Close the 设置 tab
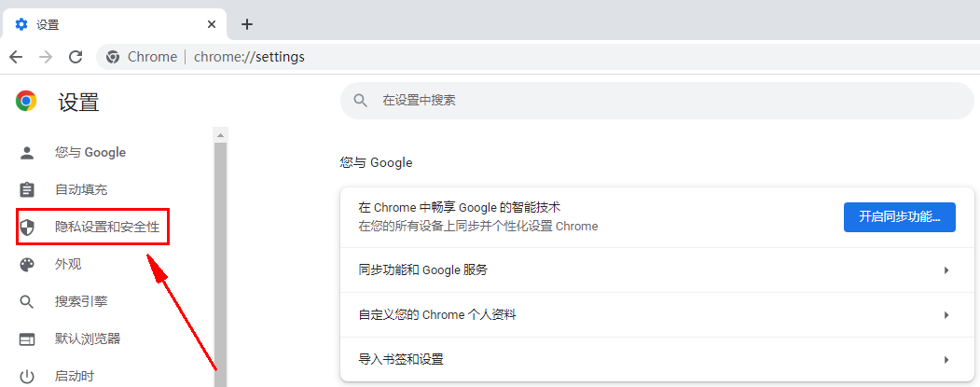The image size is (980, 387). 212,24
